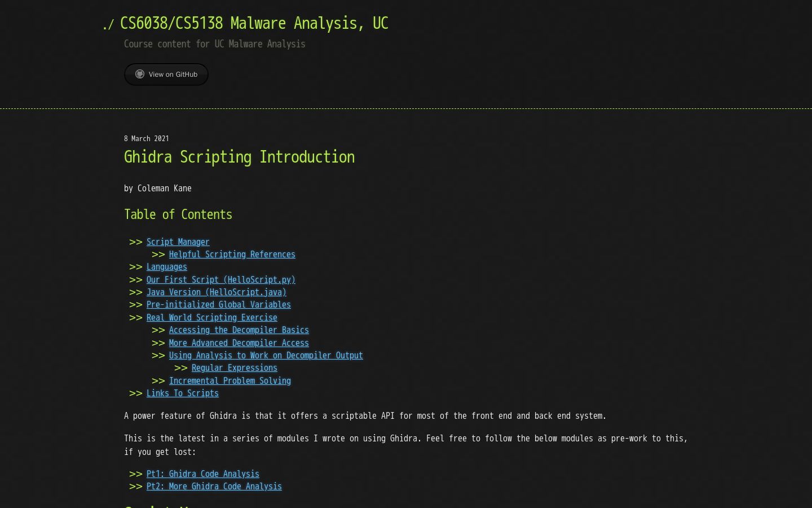
Task: Open Pt2: More Ghidra Code Analysis link
Action: tap(214, 487)
